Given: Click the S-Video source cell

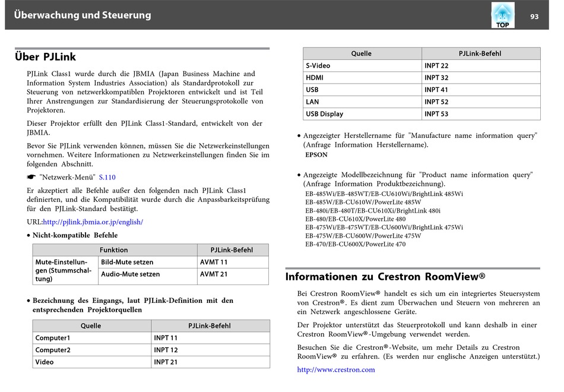Looking at the screenshot, I should (362, 65).
